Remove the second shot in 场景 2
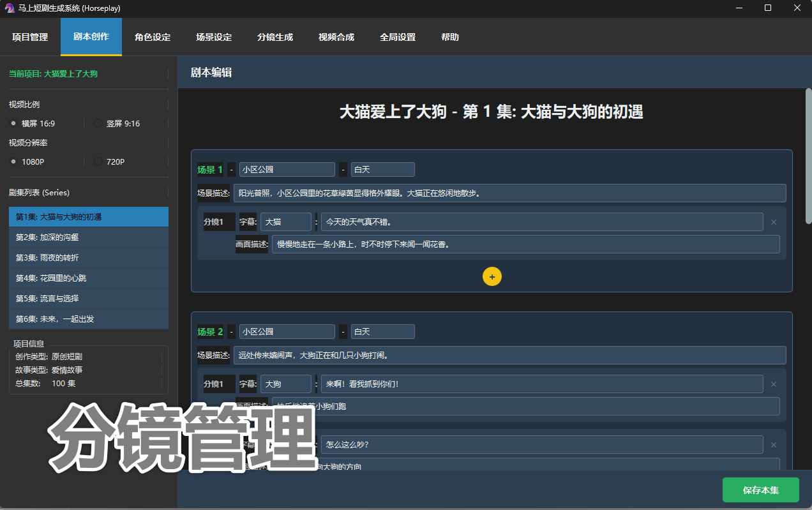The image size is (812, 510). [x=773, y=445]
